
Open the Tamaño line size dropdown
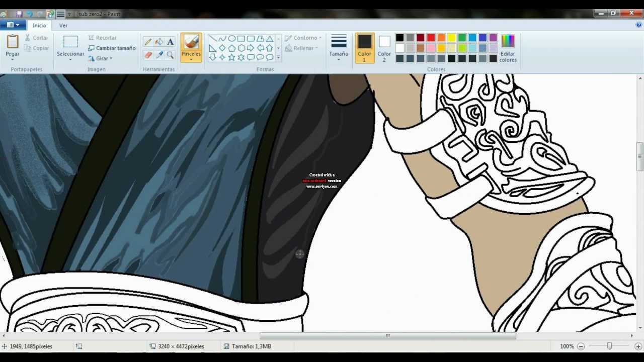click(339, 48)
